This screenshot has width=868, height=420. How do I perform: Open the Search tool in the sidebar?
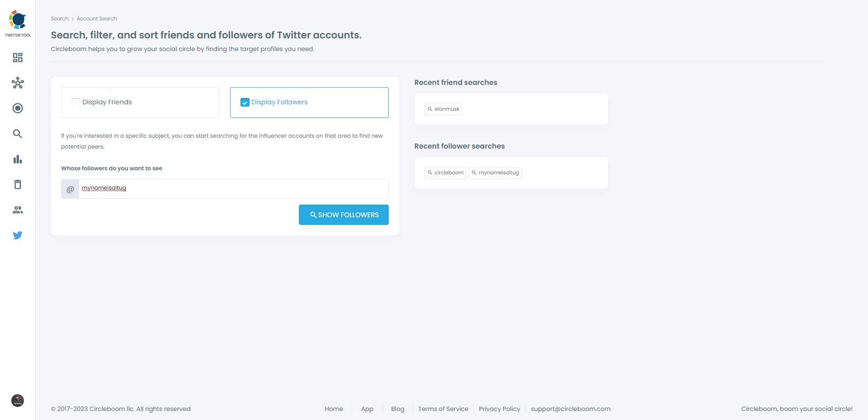[17, 134]
